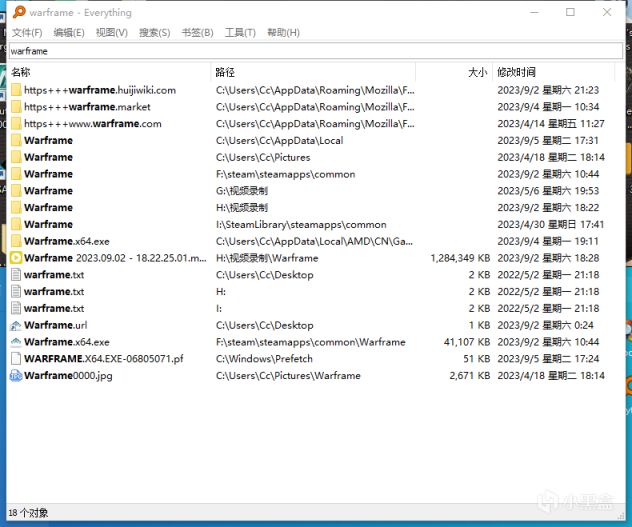Click path H:\视频录制\Warframe
Screen dimensions: 632x527
pos(267,258)
